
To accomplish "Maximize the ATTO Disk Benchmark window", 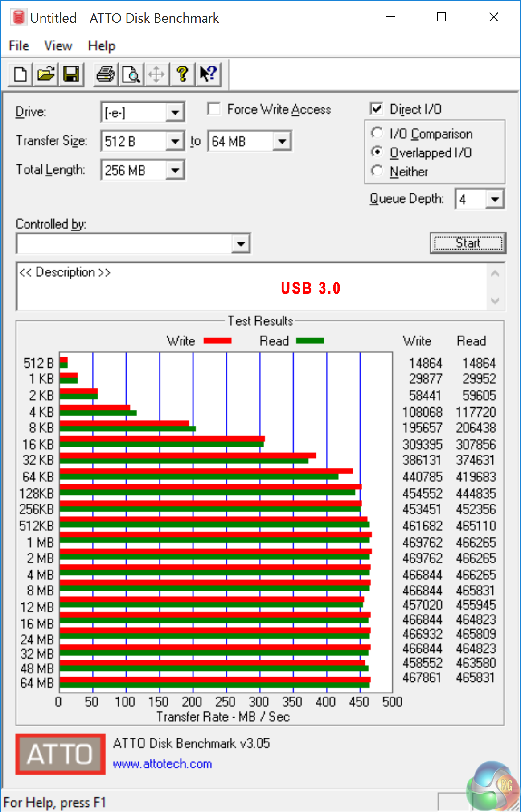I will pos(442,17).
